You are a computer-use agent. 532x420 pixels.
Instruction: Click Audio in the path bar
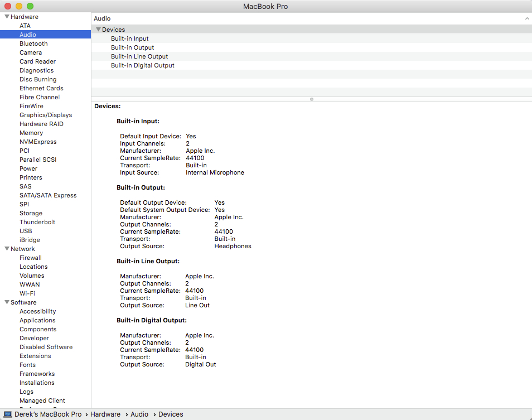click(x=139, y=414)
